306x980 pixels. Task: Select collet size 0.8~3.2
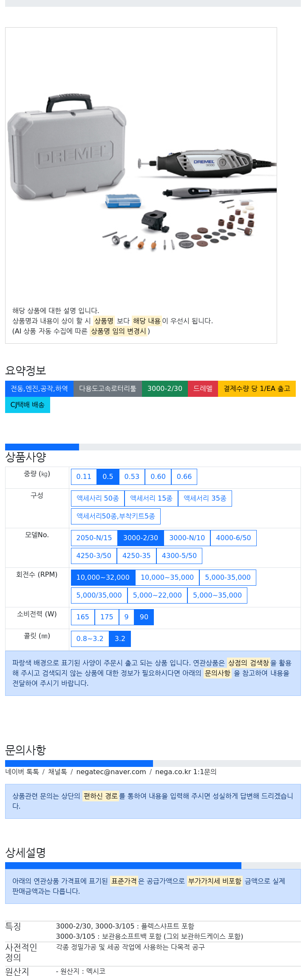click(90, 639)
